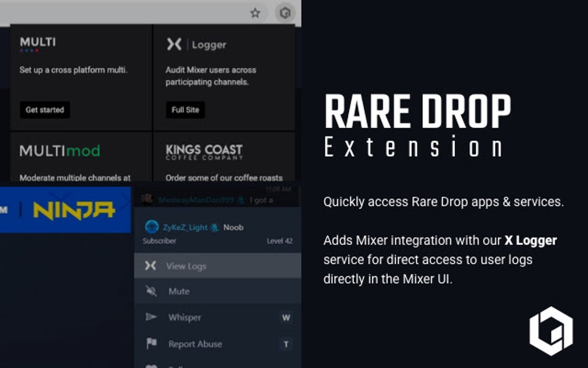Click 'Order some of our coffee roasts' text

click(224, 178)
